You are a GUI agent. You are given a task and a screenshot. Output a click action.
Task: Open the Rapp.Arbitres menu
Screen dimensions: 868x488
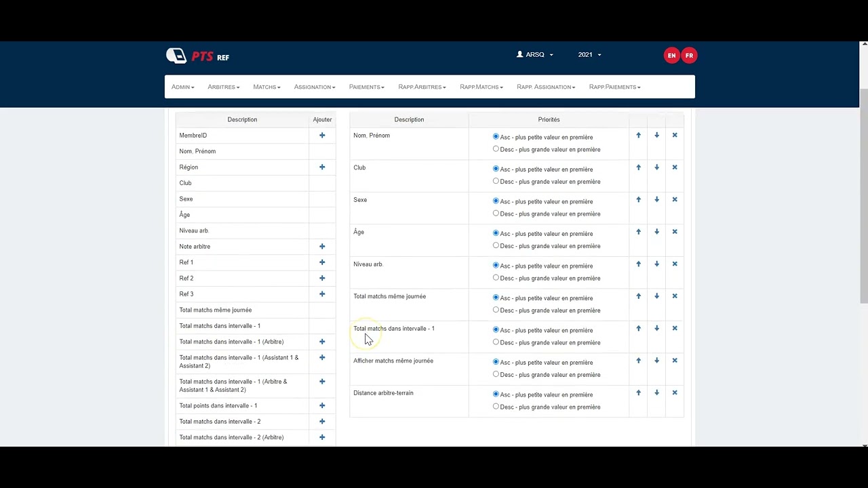click(x=422, y=87)
